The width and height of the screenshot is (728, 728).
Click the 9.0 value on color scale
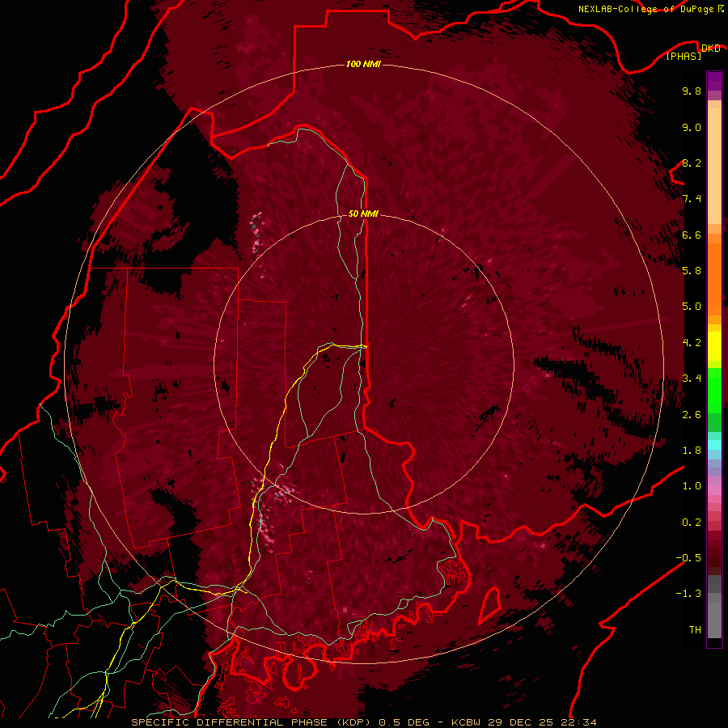pos(692,128)
